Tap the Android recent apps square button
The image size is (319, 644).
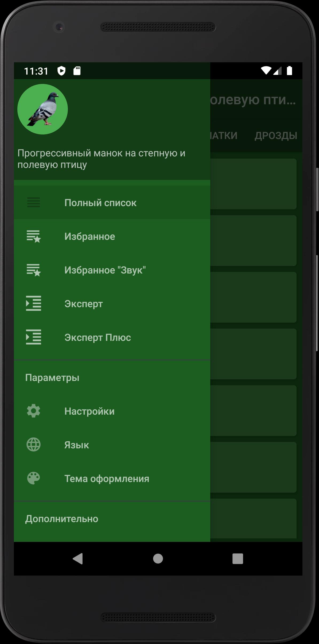(x=238, y=558)
